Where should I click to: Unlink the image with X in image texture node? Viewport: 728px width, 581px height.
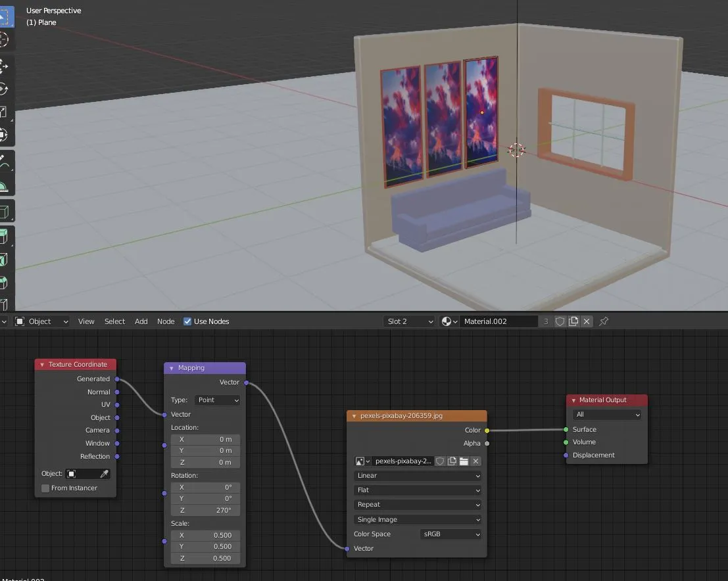coord(475,461)
